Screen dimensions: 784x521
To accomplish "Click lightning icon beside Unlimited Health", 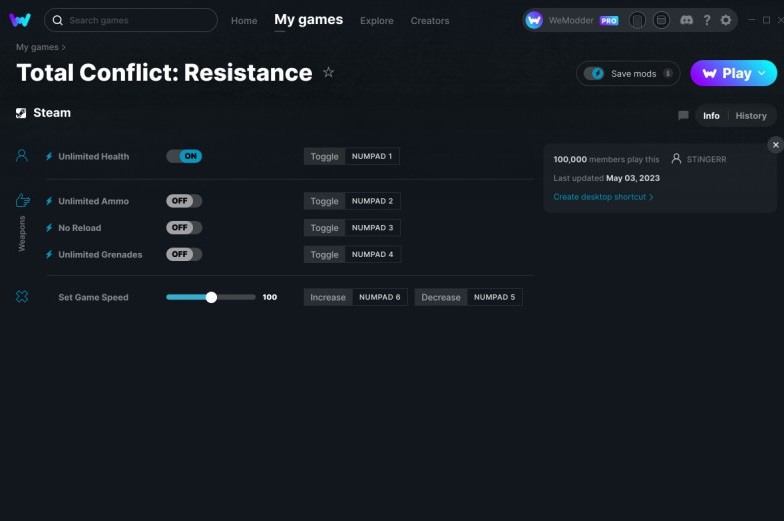I will click(49, 156).
